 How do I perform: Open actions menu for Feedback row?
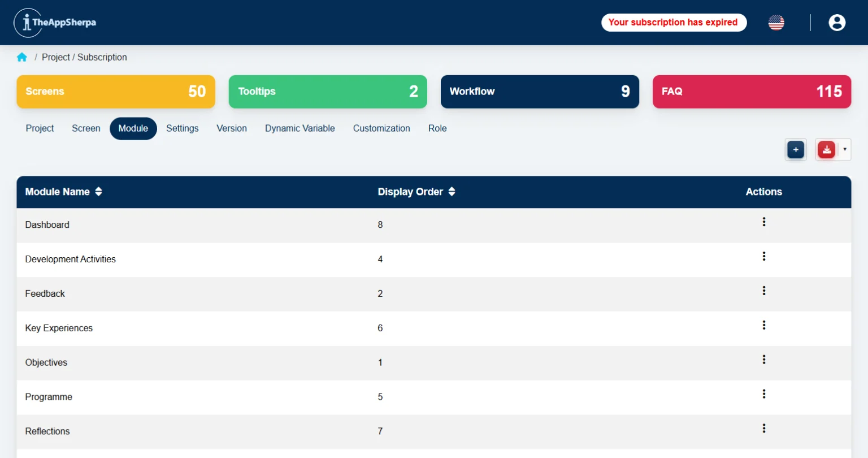click(763, 291)
